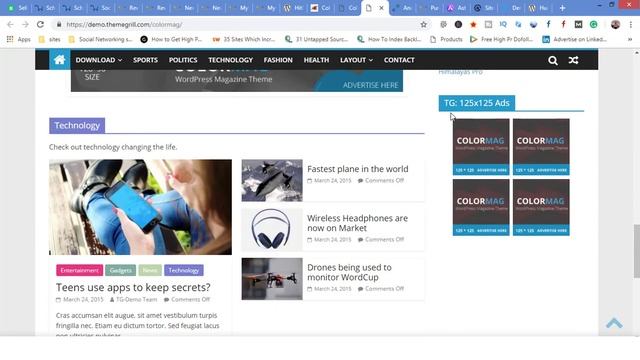Viewport: 640px width, 360px height.
Task: Click the headphones thumbnail
Action: click(272, 229)
